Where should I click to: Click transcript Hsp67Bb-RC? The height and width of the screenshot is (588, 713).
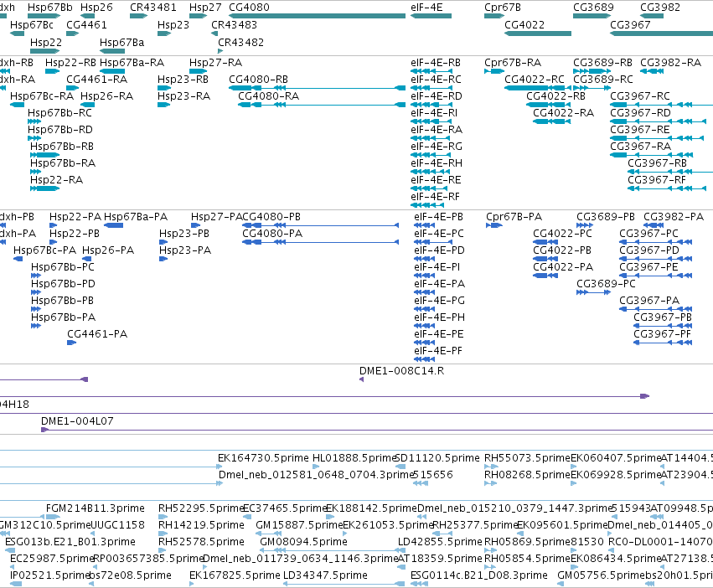[59, 113]
